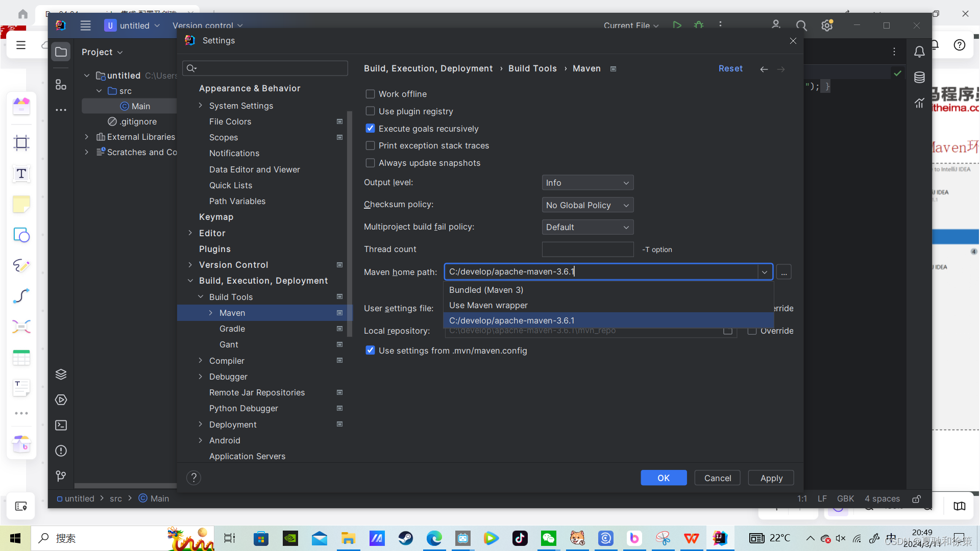Open the Problems tool window icon

[x=61, y=450]
